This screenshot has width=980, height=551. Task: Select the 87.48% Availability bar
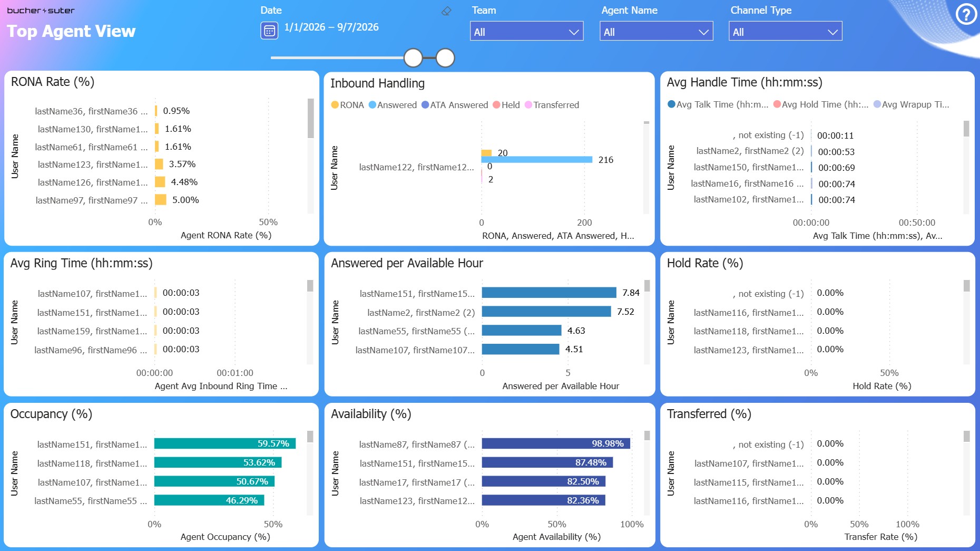(x=547, y=463)
